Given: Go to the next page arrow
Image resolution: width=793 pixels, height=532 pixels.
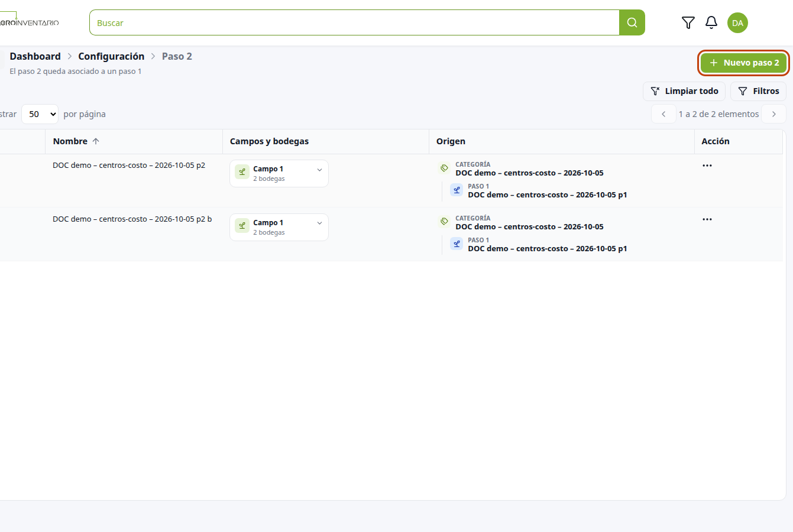Looking at the screenshot, I should 773,114.
